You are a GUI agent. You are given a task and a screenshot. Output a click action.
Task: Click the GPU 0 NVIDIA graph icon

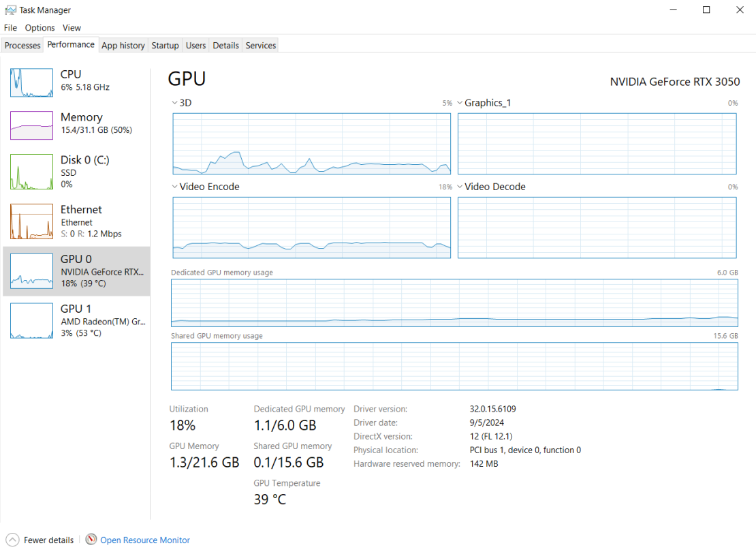tap(31, 271)
